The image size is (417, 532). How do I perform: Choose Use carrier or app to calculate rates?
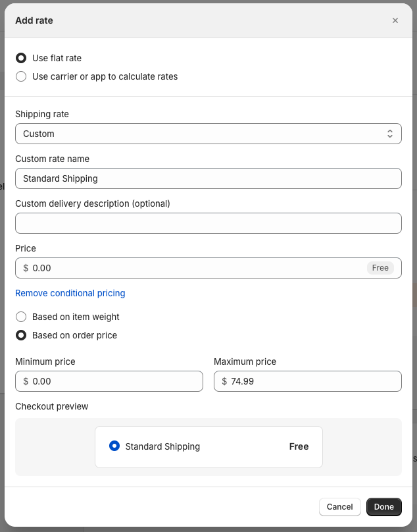click(x=21, y=76)
